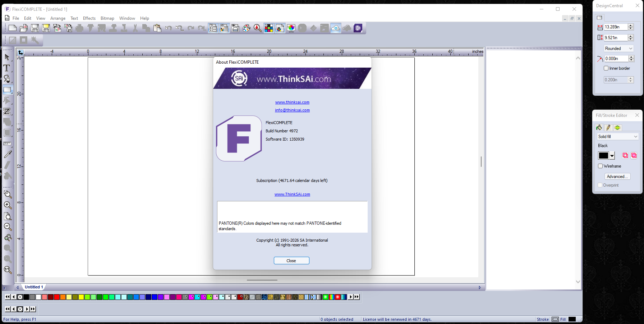This screenshot has width=644, height=324.
Task: Click the Build Number 4972 text
Action: click(x=282, y=131)
